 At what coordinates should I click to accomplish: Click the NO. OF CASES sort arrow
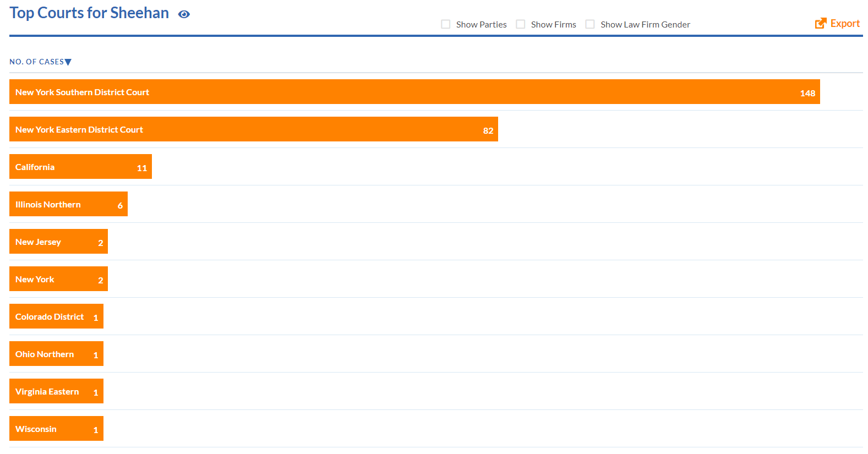[x=68, y=62]
